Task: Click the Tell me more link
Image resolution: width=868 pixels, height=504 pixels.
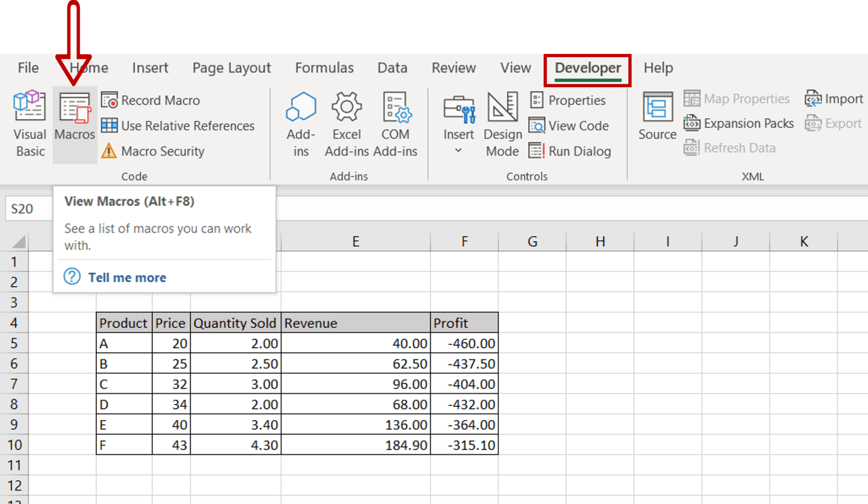Action: (127, 277)
